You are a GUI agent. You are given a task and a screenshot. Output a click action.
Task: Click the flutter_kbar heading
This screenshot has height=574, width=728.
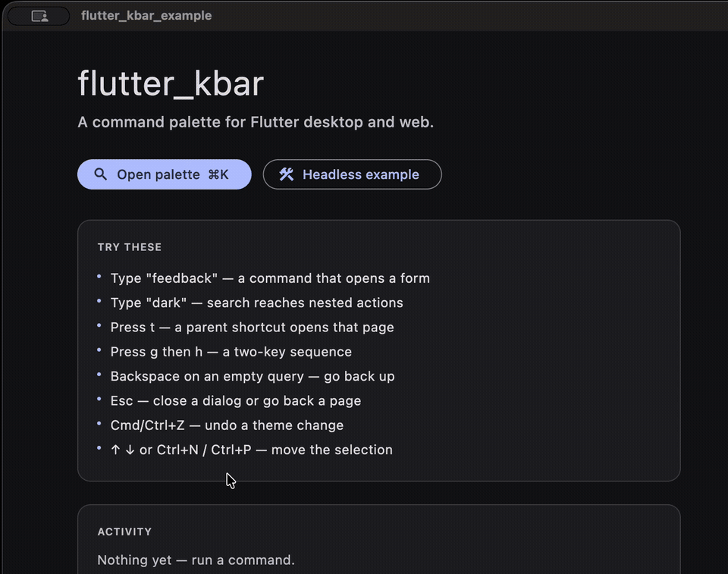pyautogui.click(x=171, y=83)
